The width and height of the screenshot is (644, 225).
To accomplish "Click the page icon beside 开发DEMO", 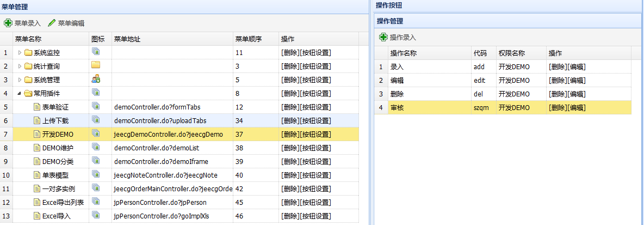I will point(37,134).
